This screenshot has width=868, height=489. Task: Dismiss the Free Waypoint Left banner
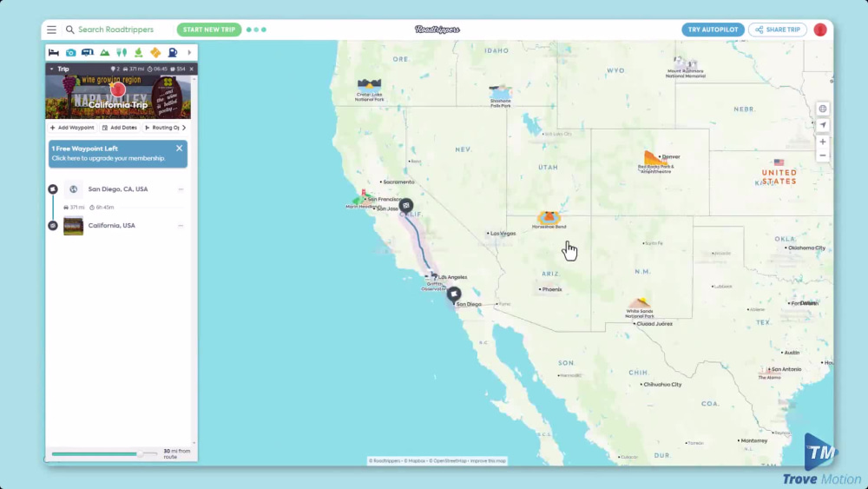(x=180, y=149)
